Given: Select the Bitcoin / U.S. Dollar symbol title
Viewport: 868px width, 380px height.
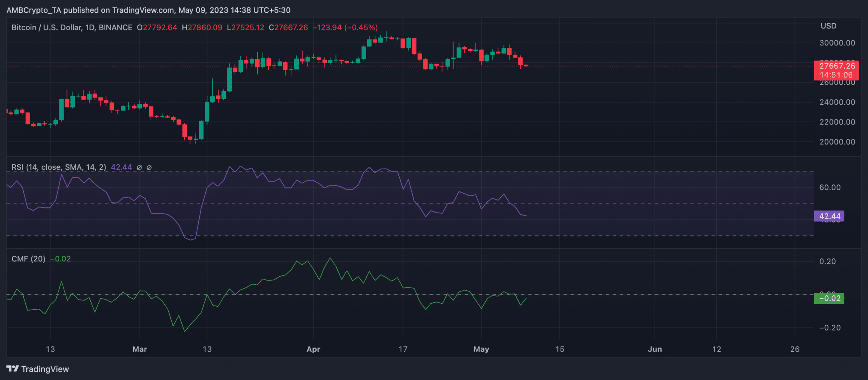Looking at the screenshot, I should 72,28.
